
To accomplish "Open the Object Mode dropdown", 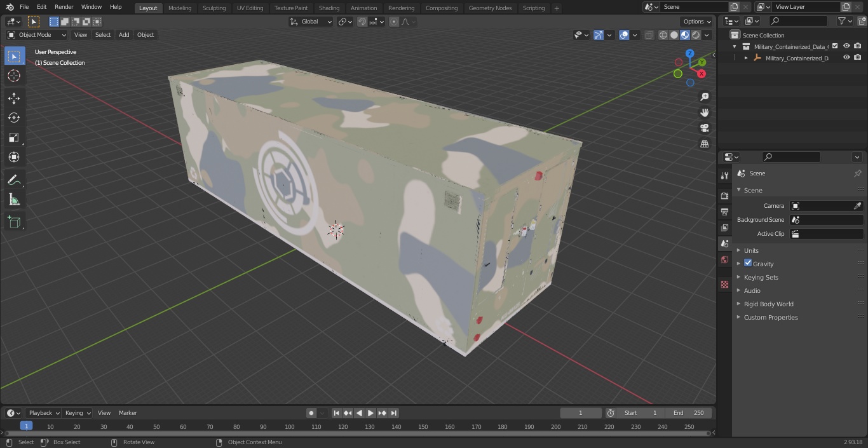I will (x=37, y=35).
